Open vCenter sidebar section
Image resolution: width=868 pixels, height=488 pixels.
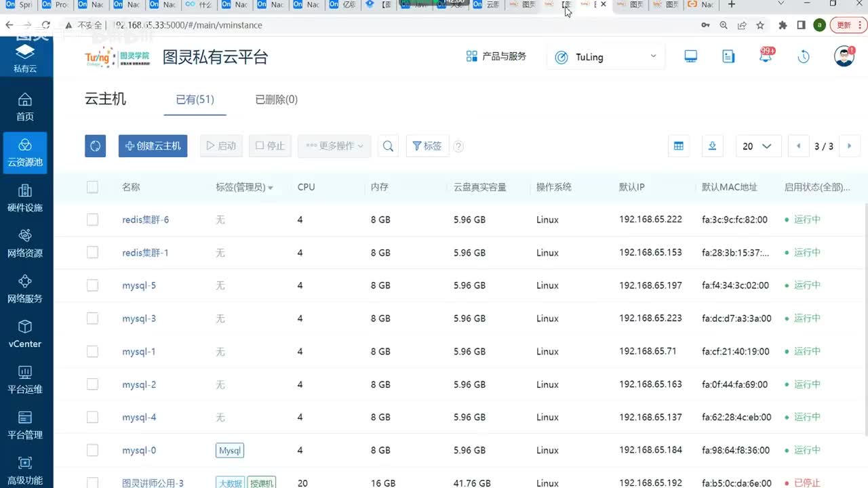(x=25, y=334)
